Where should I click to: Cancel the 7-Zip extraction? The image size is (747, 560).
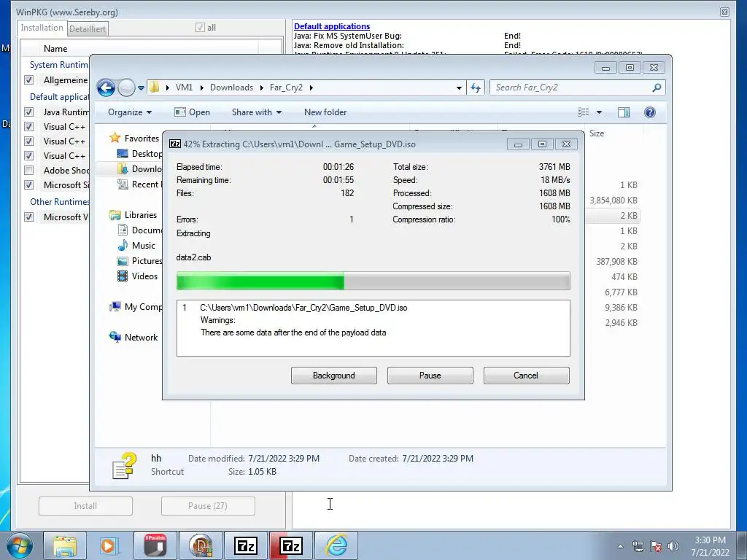pos(526,376)
